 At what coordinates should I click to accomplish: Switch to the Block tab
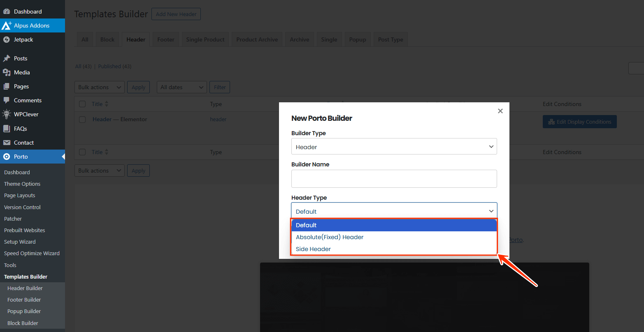(107, 39)
